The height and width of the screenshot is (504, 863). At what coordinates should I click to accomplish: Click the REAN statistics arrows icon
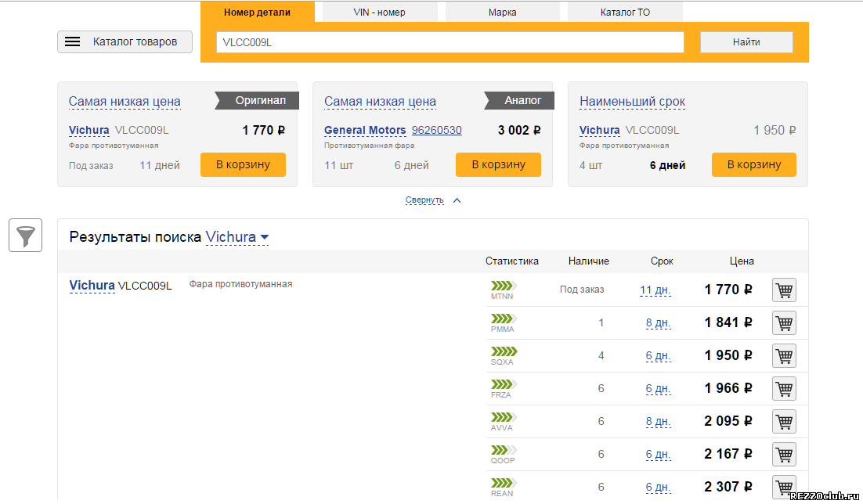coord(504,483)
